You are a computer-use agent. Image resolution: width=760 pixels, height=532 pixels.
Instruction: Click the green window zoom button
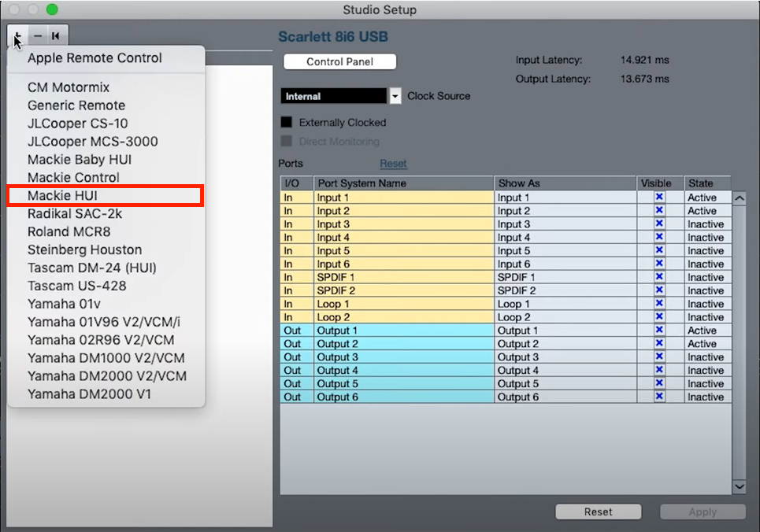point(52,9)
